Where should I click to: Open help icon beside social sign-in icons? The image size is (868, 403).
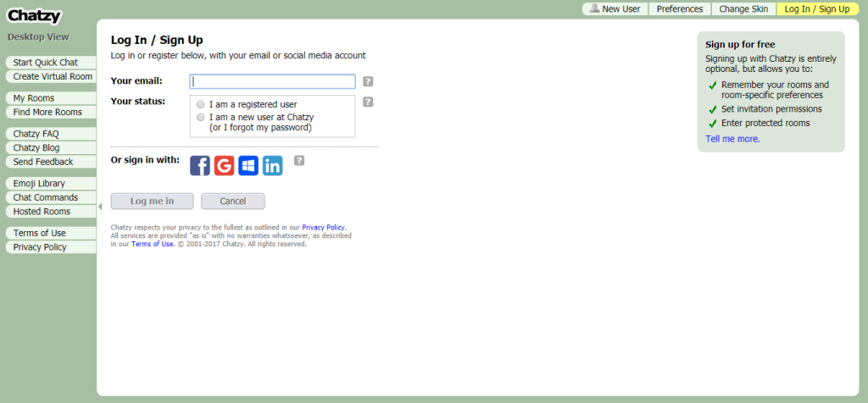click(299, 161)
